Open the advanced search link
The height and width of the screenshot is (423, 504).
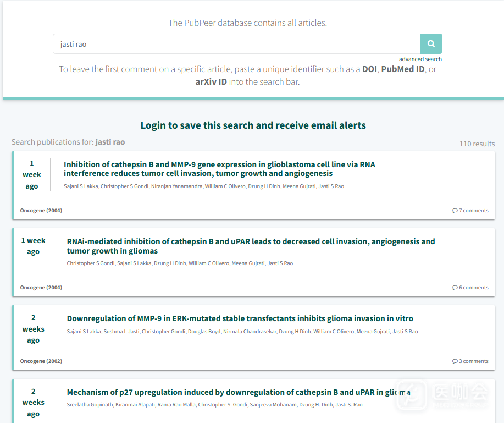click(420, 59)
